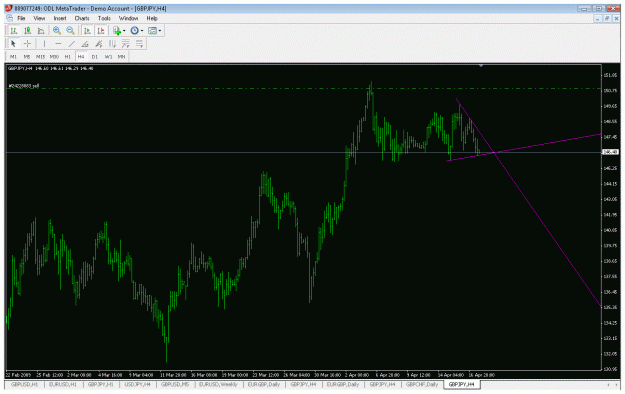Image resolution: width=625 pixels, height=394 pixels.
Task: Open the Charts menu
Action: (x=82, y=18)
